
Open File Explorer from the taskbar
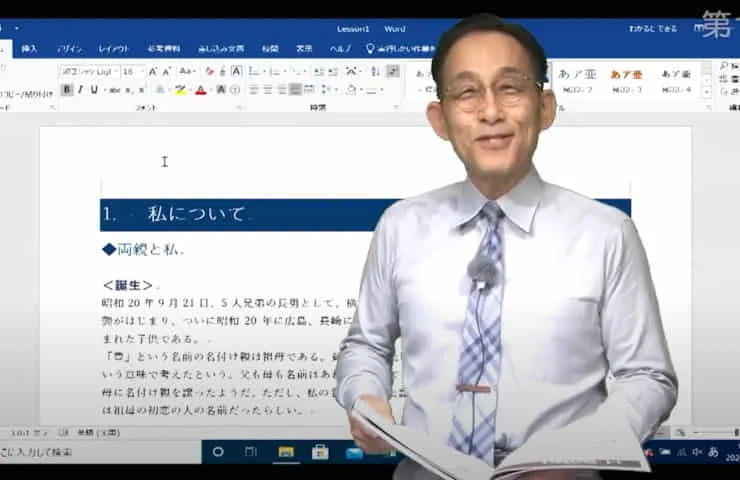(285, 452)
